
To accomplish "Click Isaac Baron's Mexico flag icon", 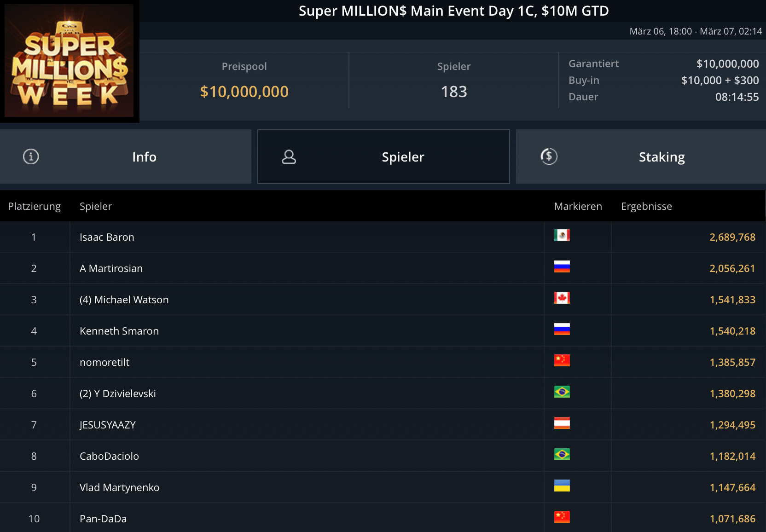I will pos(562,235).
